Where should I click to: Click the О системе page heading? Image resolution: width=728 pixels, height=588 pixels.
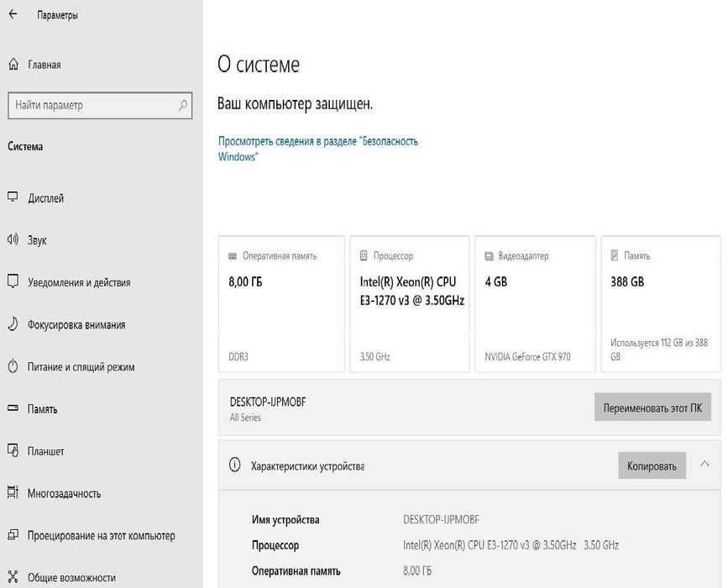[x=259, y=65]
